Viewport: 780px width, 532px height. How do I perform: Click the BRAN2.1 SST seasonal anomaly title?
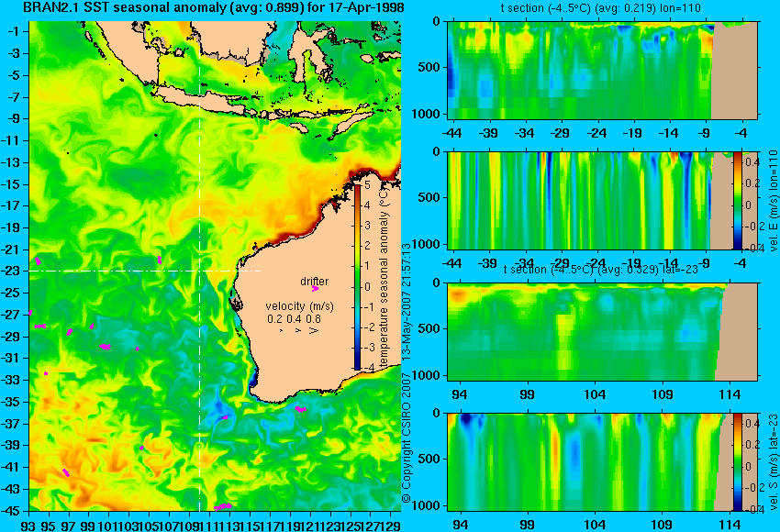pyautogui.click(x=213, y=8)
